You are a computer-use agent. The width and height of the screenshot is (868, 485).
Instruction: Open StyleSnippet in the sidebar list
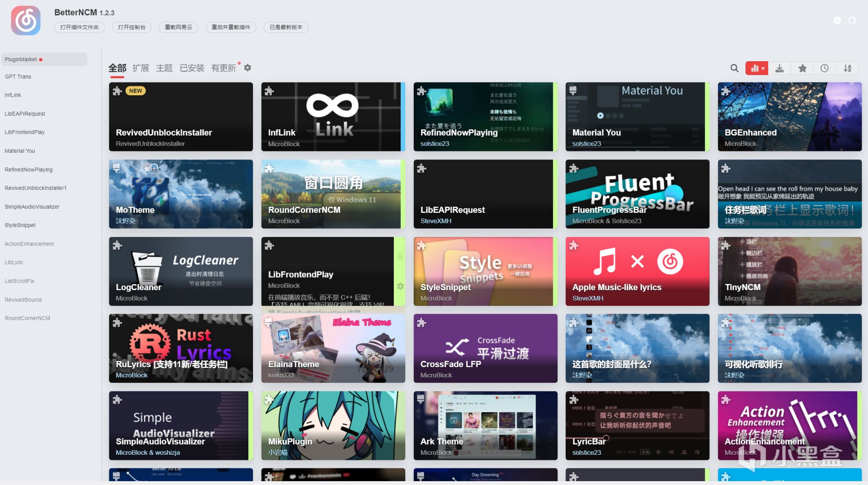click(20, 225)
